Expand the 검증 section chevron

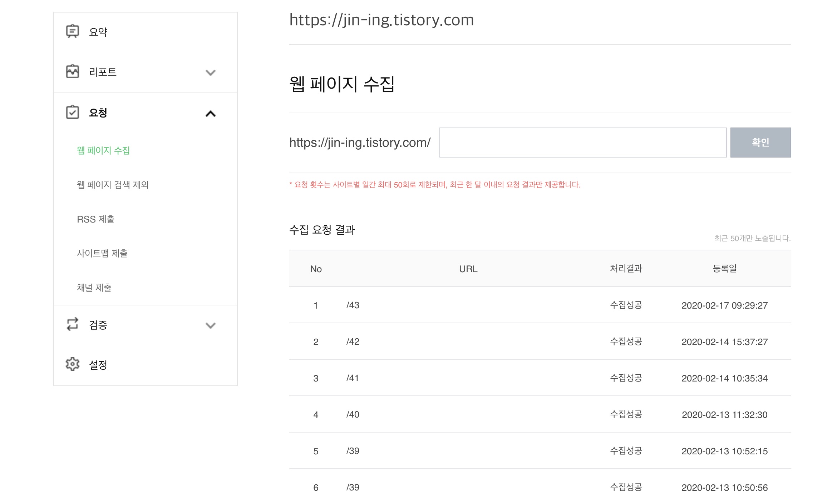(210, 325)
